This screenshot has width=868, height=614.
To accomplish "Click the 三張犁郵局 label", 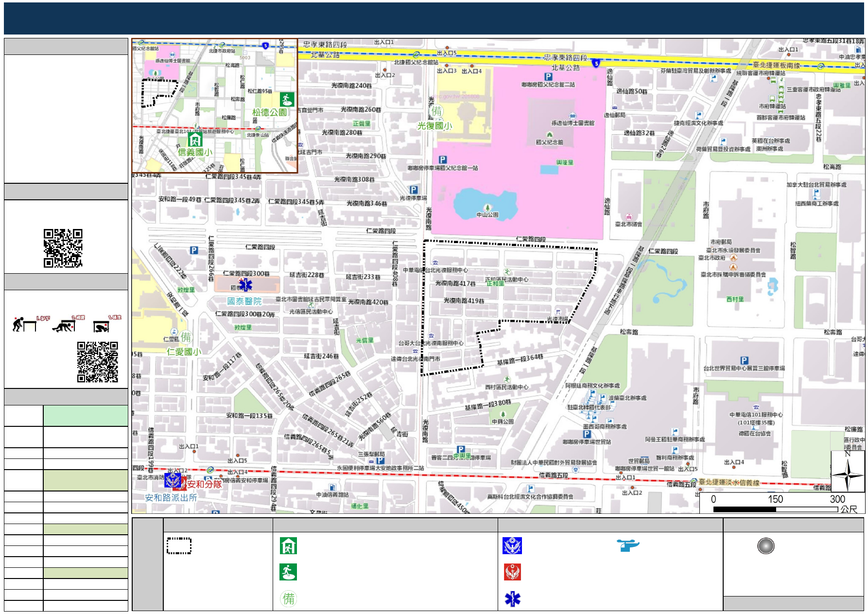I will pyautogui.click(x=371, y=454).
